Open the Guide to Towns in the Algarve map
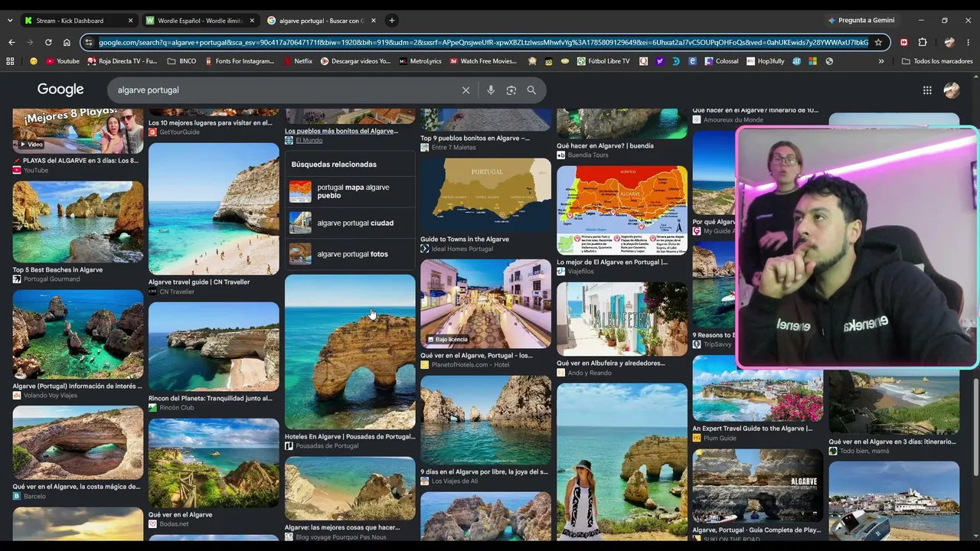Image resolution: width=980 pixels, height=551 pixels. point(485,196)
